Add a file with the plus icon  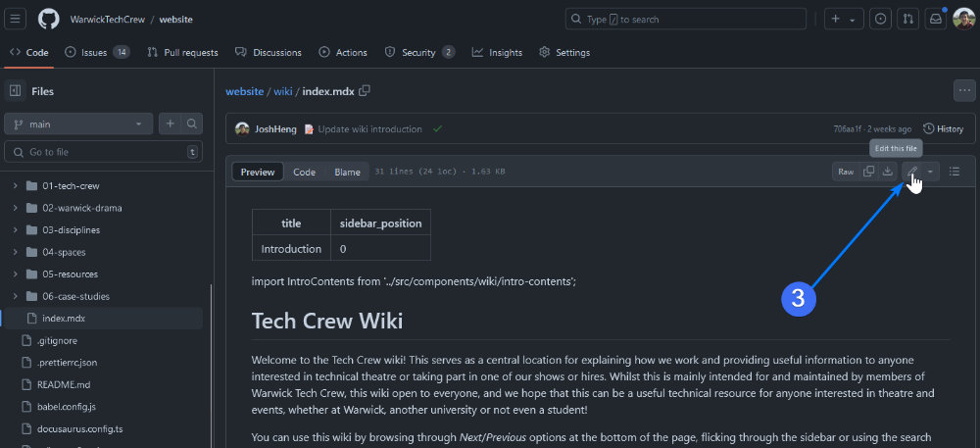tap(171, 124)
